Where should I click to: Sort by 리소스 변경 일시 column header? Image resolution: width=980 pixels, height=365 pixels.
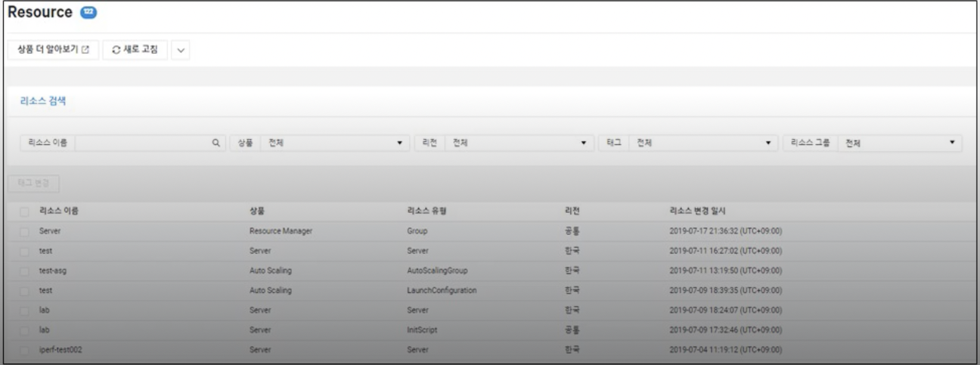pyautogui.click(x=697, y=211)
